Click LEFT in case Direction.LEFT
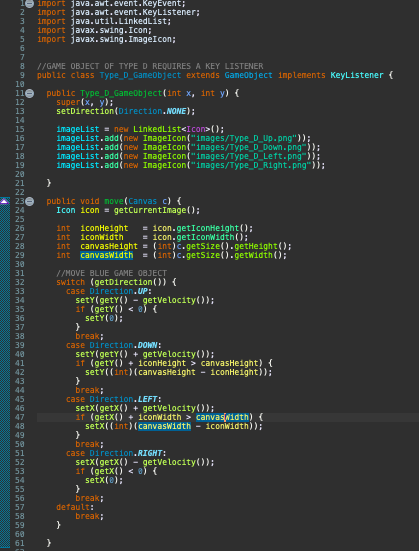419x551 pixels. (148, 400)
